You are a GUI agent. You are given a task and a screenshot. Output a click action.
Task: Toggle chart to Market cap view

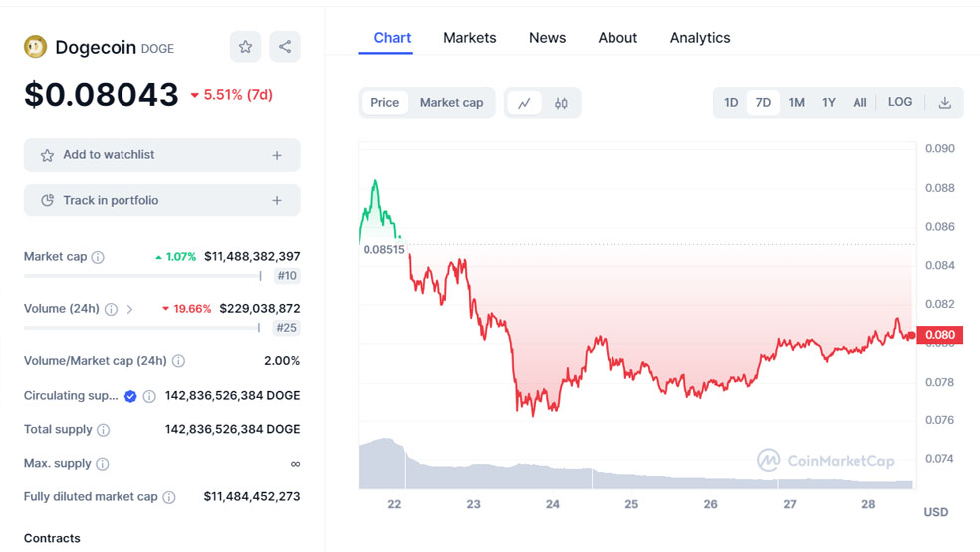pyautogui.click(x=451, y=103)
